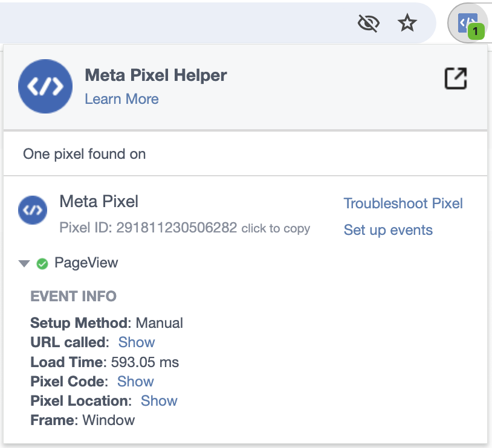Image resolution: width=492 pixels, height=448 pixels.
Task: Select the PageView event label
Action: [86, 263]
